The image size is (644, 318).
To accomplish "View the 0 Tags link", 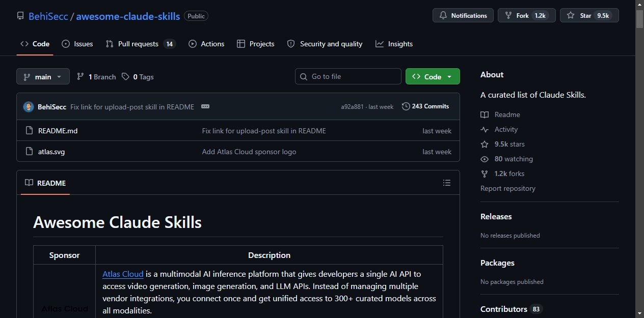I will pos(138,77).
